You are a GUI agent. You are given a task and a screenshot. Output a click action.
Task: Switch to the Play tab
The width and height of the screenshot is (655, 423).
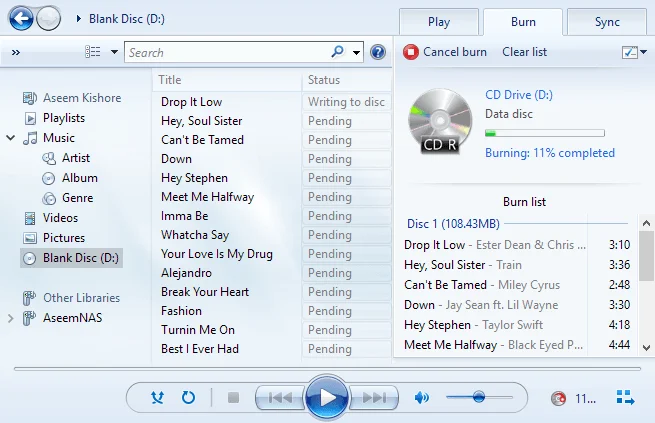(439, 22)
